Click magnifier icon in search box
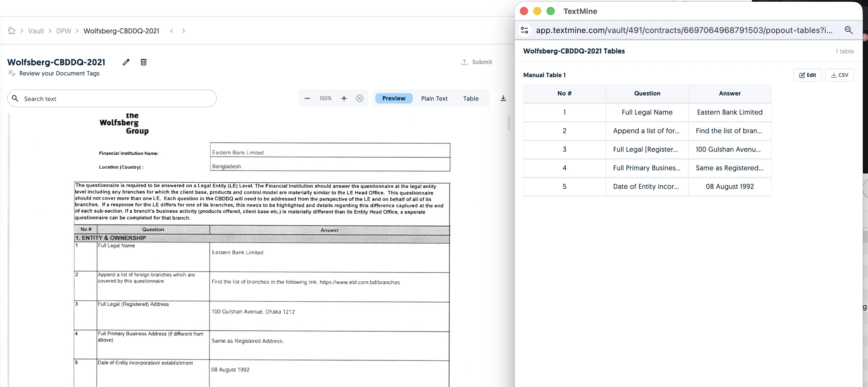This screenshot has height=387, width=868. 15,98
